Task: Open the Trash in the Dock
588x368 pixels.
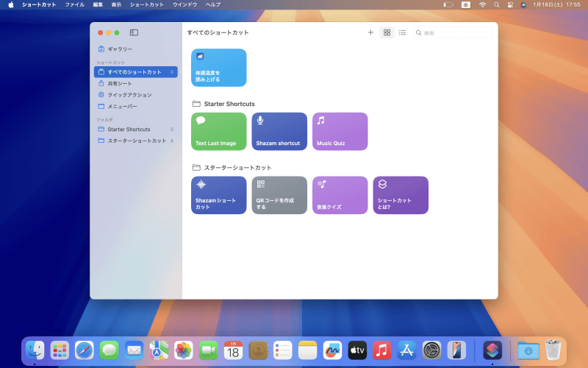Action: pos(553,350)
